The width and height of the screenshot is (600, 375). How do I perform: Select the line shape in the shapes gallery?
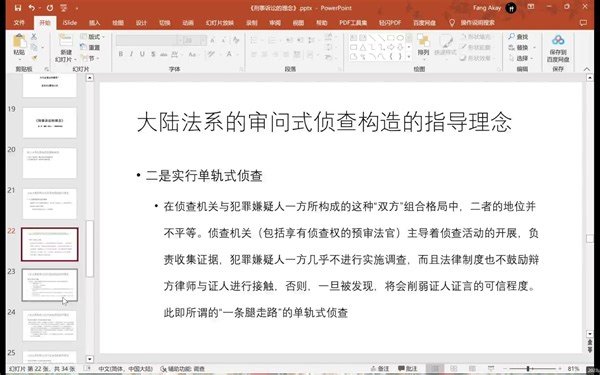point(372,38)
